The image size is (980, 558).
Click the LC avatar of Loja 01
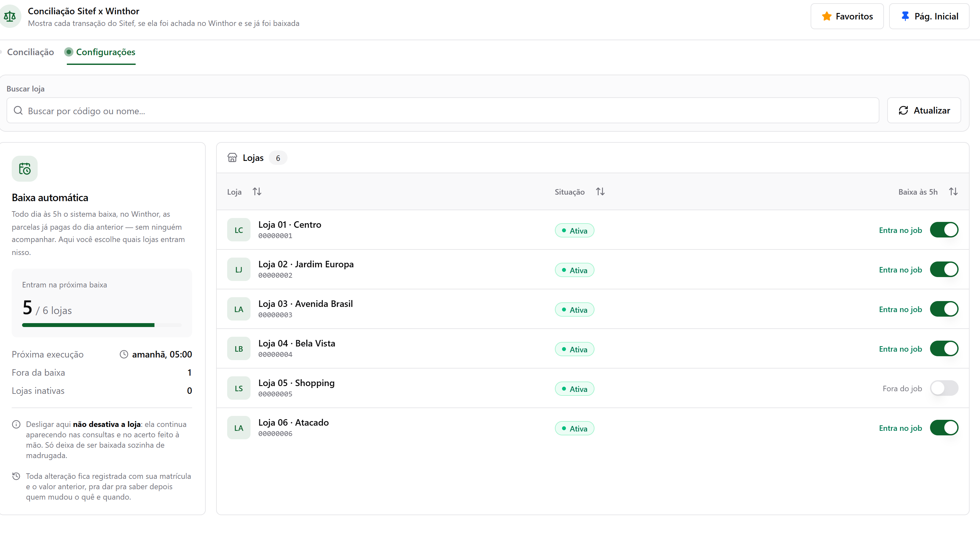tap(239, 230)
